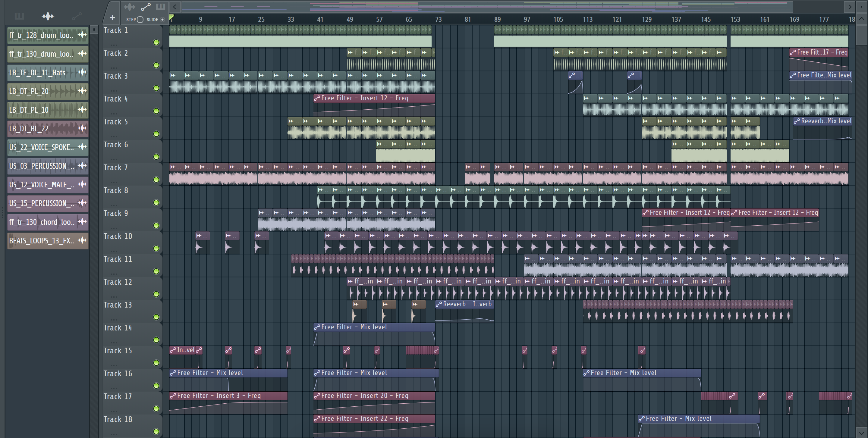This screenshot has width=868, height=438.
Task: Show automation clips in the picker panel
Action: [x=77, y=16]
